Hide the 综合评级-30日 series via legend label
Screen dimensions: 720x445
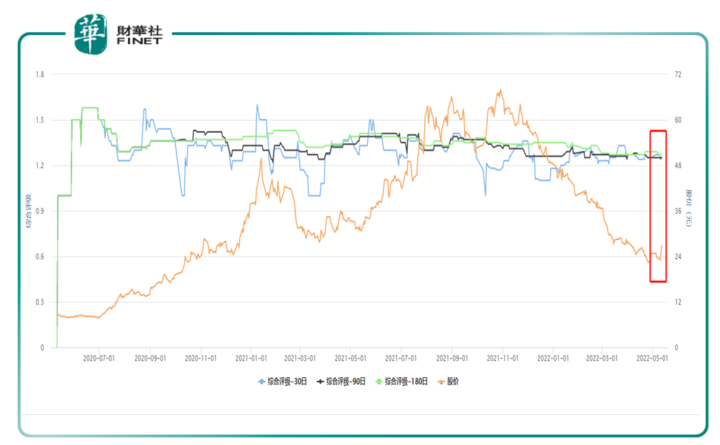(289, 381)
